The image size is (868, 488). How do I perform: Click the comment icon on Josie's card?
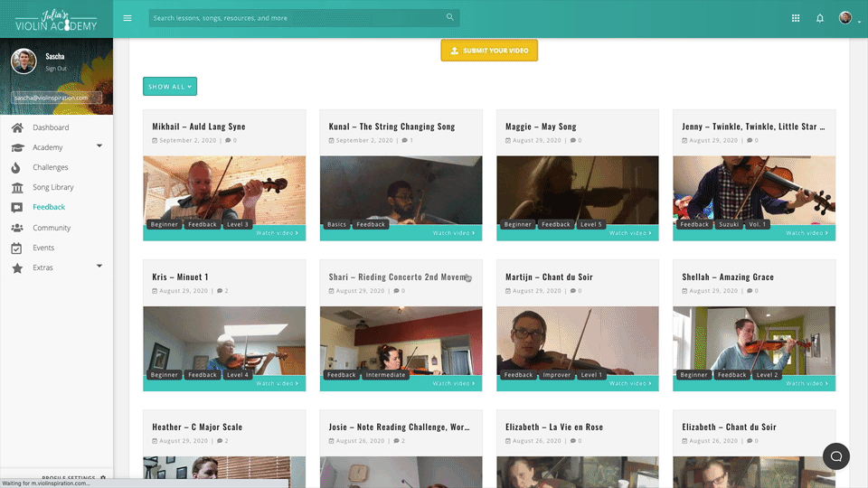[396, 441]
